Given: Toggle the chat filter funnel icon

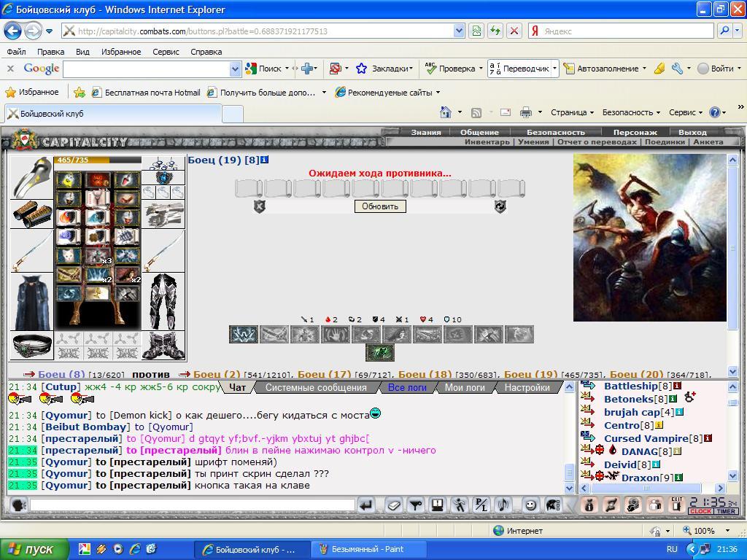Looking at the screenshot, I should [416, 505].
